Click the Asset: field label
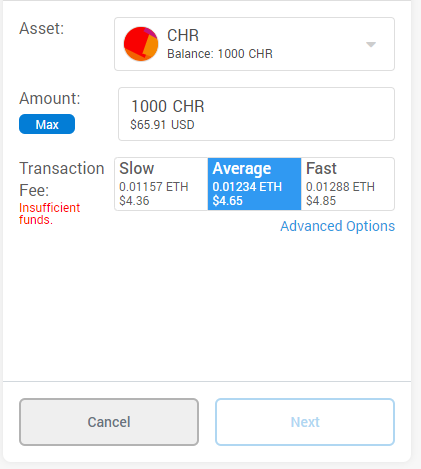The height and width of the screenshot is (469, 421). click(x=41, y=28)
